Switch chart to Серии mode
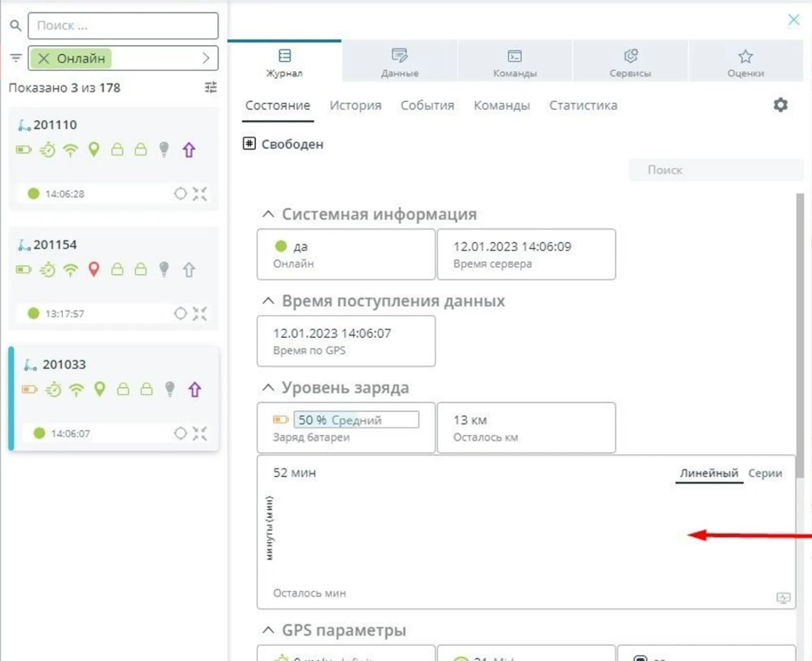Image resolution: width=812 pixels, height=661 pixels. click(765, 473)
